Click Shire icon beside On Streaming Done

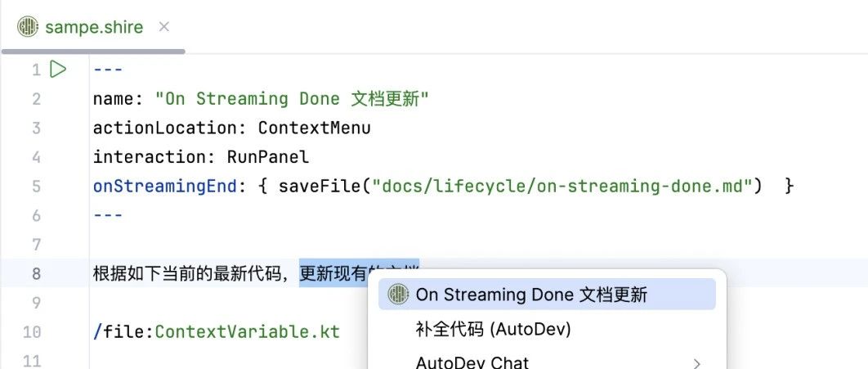click(x=398, y=295)
